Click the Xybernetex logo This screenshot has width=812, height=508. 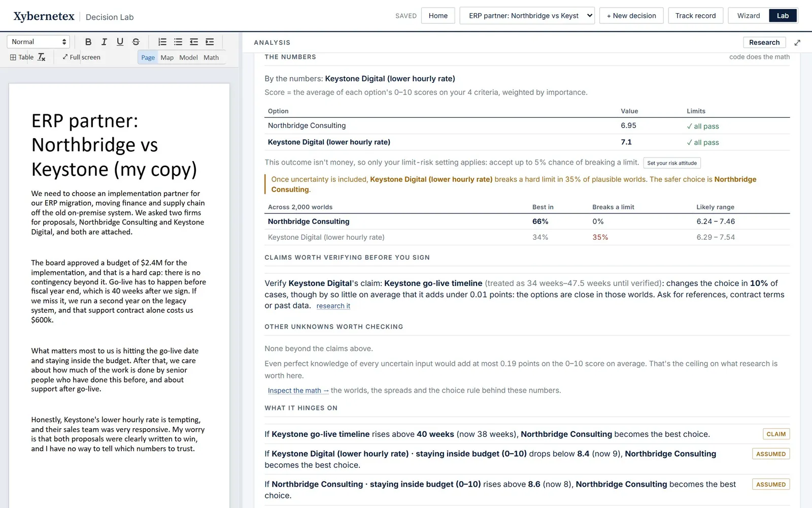point(44,16)
